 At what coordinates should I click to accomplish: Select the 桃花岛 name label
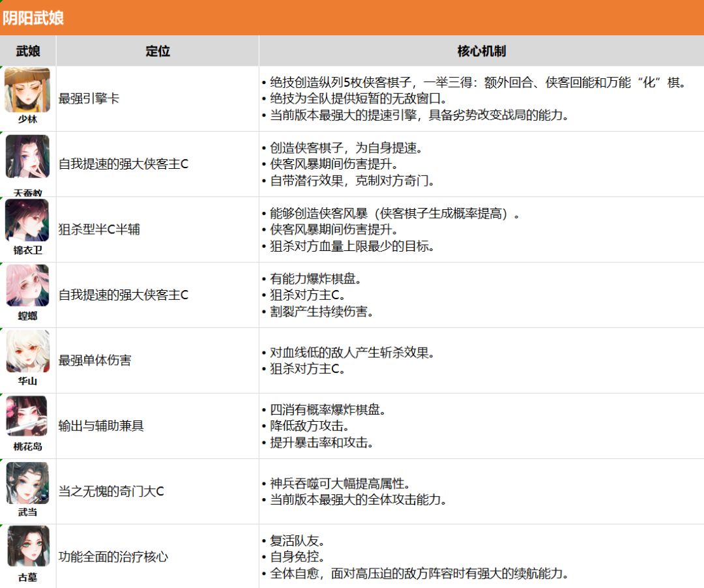coord(27,446)
